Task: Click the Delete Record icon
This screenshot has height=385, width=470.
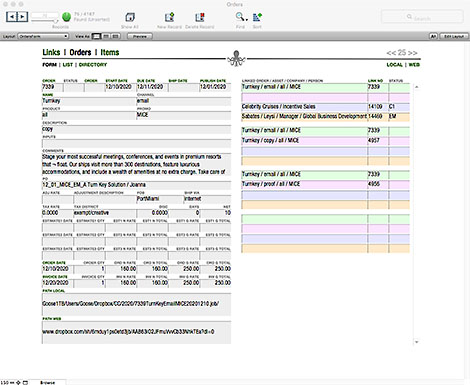Action: 200,17
